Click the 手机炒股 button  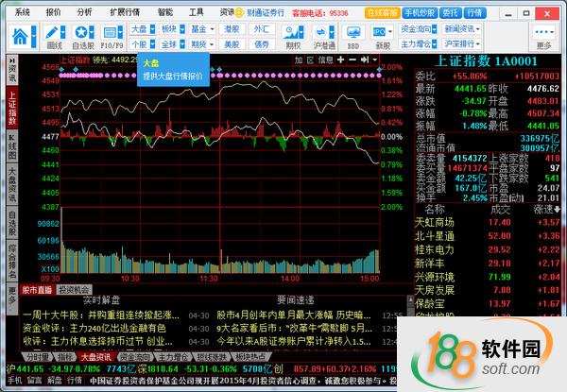(420, 13)
